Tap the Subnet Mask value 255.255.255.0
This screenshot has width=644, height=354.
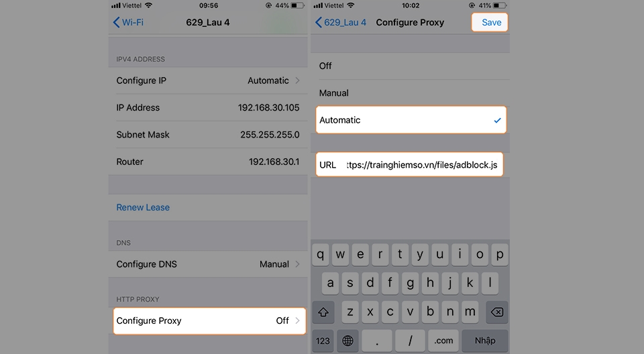point(270,135)
